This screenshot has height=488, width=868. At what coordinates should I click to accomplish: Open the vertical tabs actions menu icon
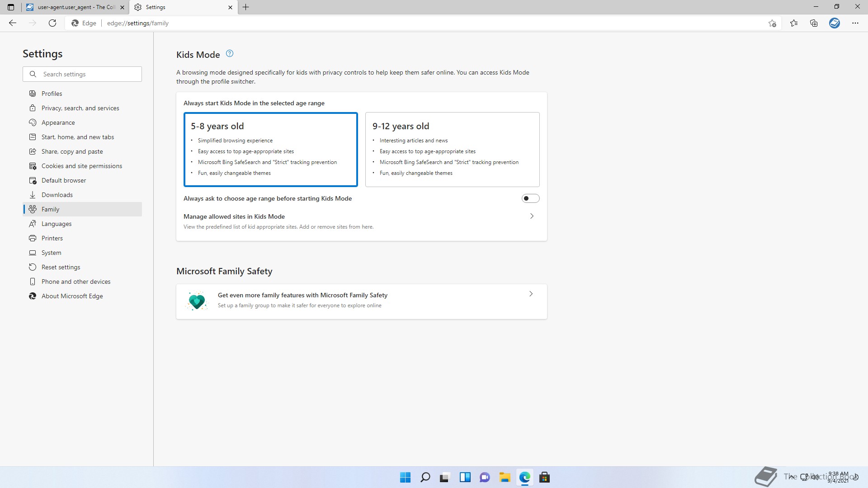[x=11, y=7]
